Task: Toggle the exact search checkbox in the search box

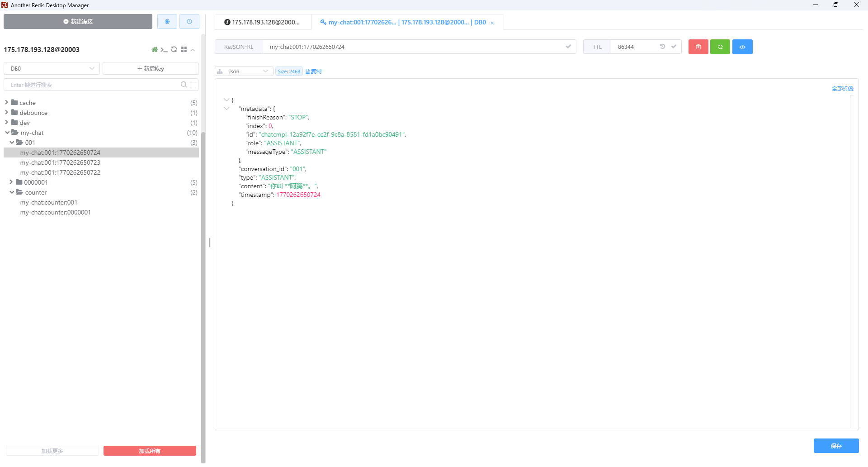Action: [193, 85]
